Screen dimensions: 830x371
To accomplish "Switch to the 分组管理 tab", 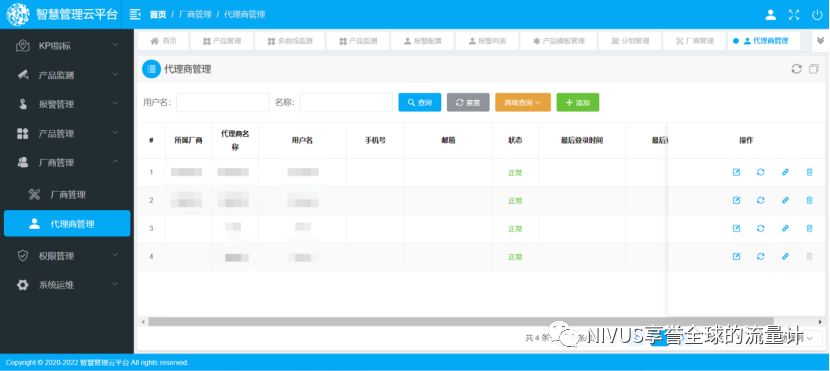I will 630,41.
